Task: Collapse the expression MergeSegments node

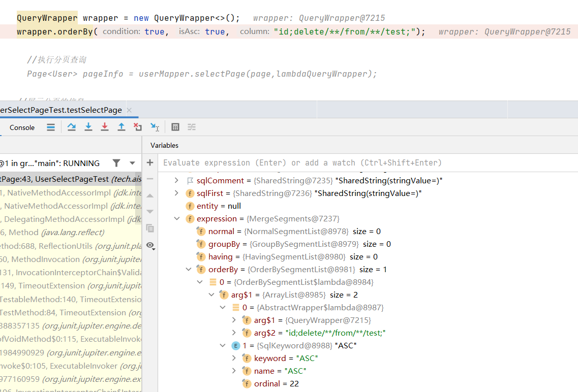Action: (177, 219)
